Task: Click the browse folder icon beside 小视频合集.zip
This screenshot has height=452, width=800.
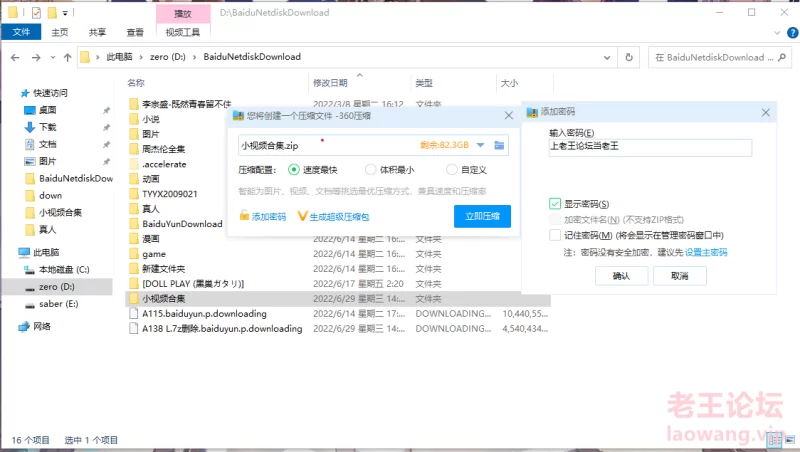Action: click(x=499, y=146)
